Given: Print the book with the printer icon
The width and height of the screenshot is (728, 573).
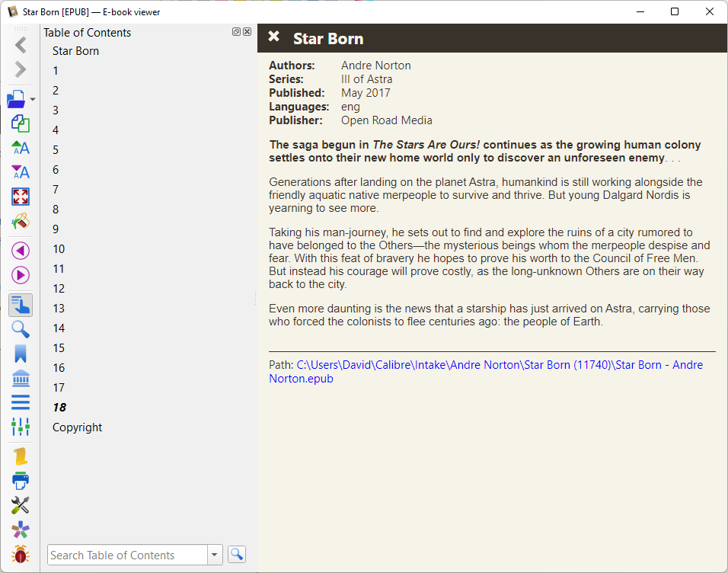Looking at the screenshot, I should click(x=21, y=481).
